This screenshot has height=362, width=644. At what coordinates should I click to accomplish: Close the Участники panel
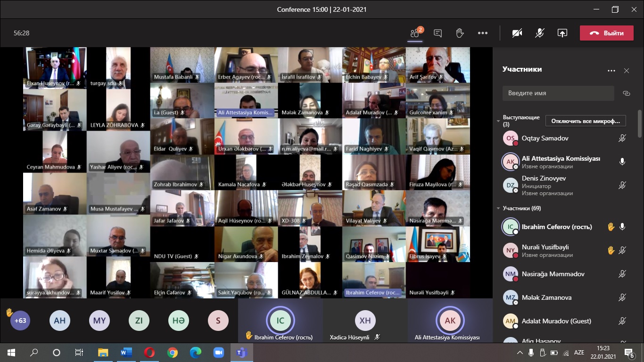click(627, 71)
